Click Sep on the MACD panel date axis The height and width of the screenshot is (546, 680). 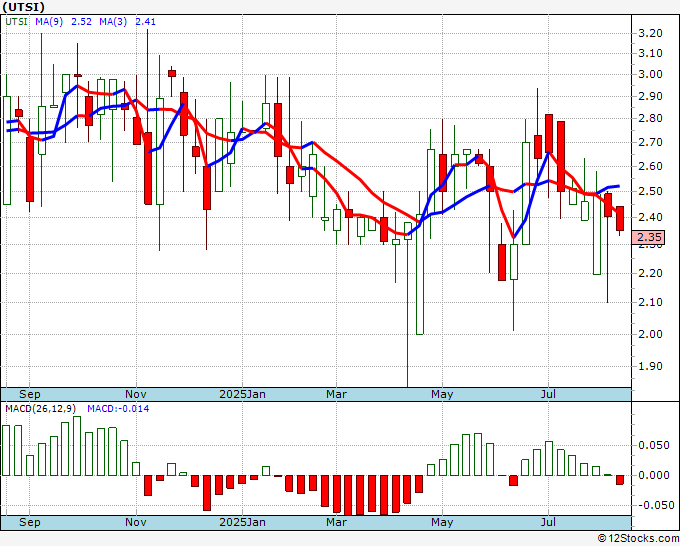point(29,522)
